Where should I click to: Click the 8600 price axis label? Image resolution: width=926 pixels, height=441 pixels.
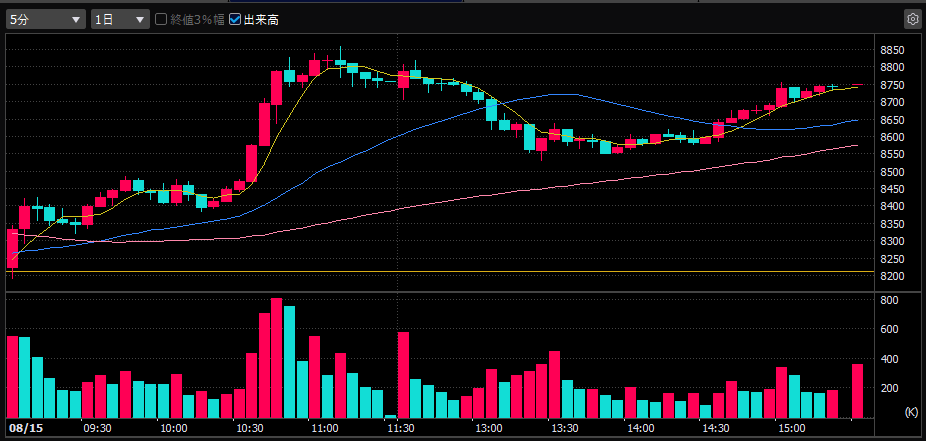[892, 137]
